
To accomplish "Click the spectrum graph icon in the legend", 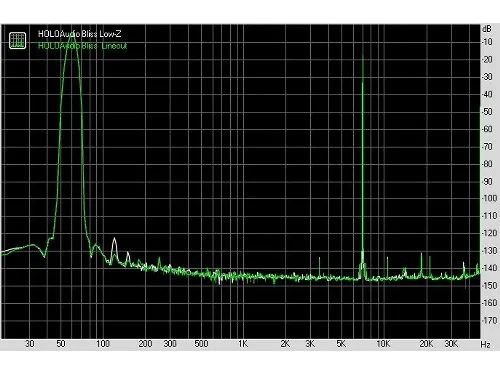I will (x=17, y=40).
